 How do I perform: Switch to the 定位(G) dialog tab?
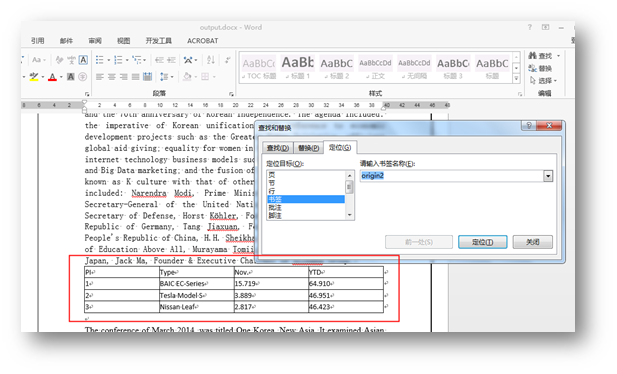[x=340, y=147]
